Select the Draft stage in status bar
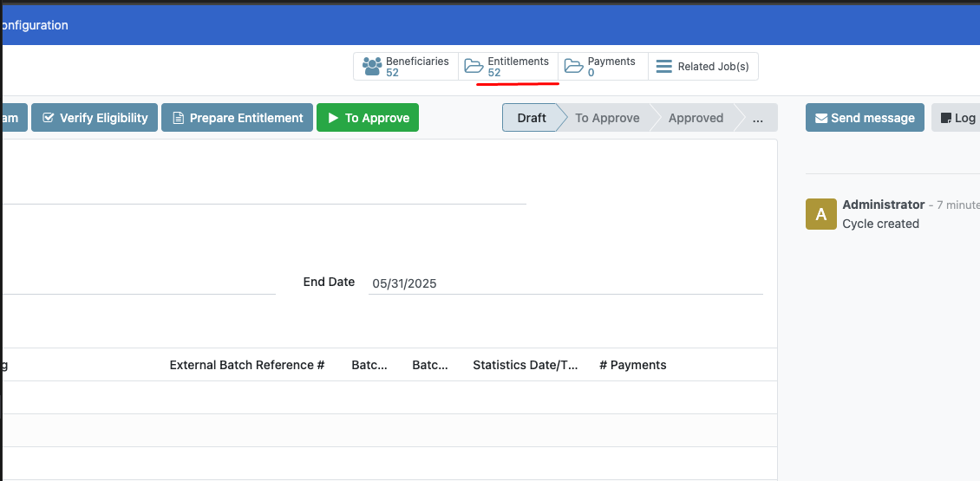This screenshot has height=481, width=980. click(x=532, y=118)
